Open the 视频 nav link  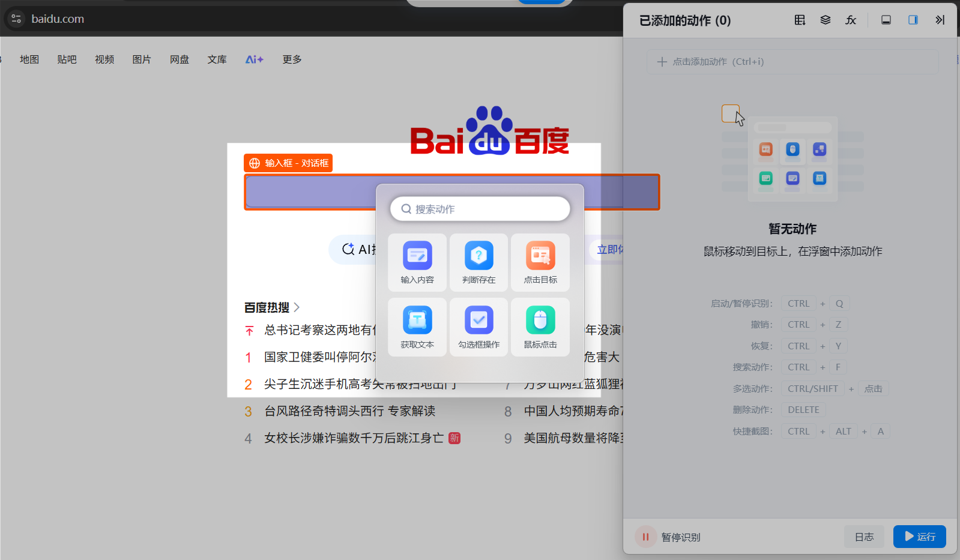point(104,59)
